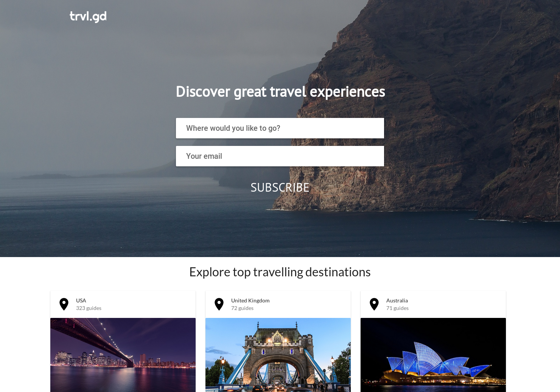Focus the 'Your email' input field
The width and height of the screenshot is (560, 392).
click(280, 156)
